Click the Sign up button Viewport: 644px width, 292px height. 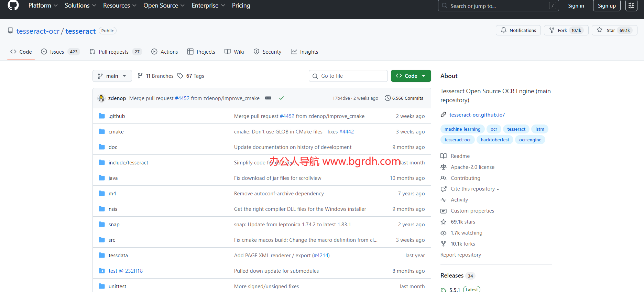click(607, 6)
